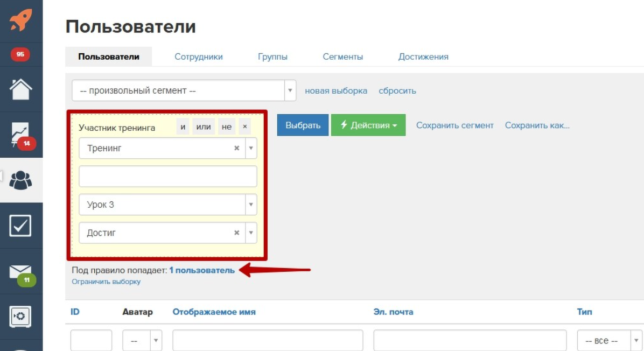Switch to the Сотрудники tab
644x351 pixels.
[198, 57]
